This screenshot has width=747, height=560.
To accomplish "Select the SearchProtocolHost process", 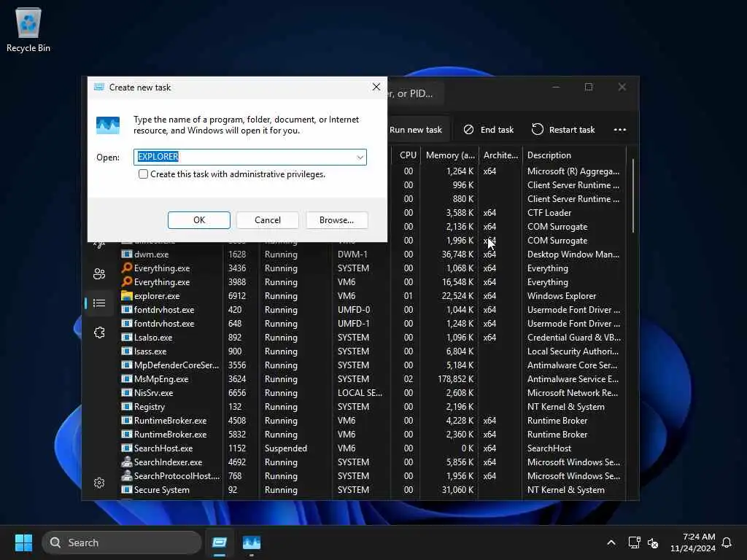I will click(x=371, y=475).
